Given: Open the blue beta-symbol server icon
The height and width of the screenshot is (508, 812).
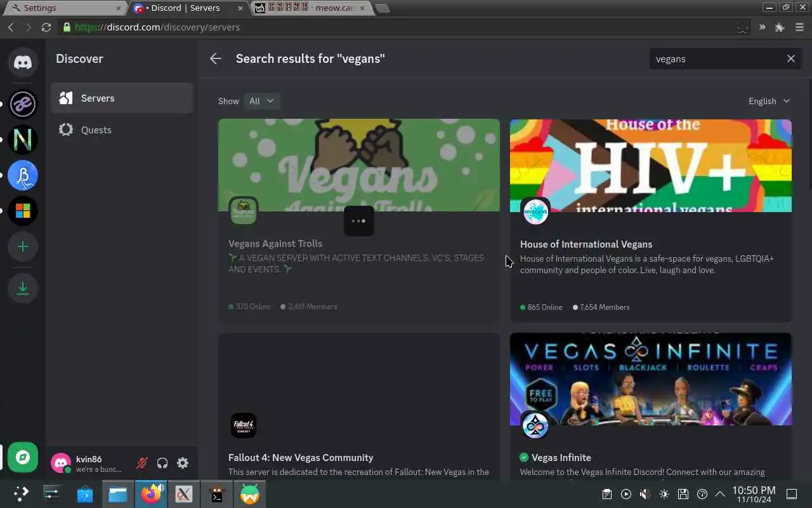Looking at the screenshot, I should point(23,175).
